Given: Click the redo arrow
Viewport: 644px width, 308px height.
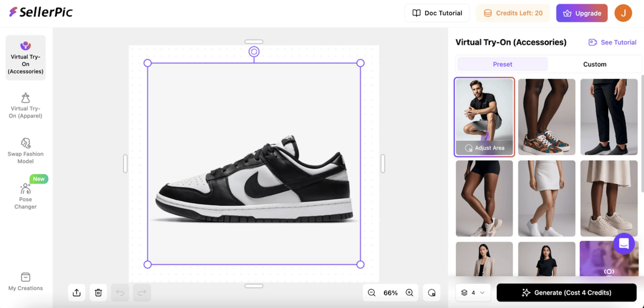Looking at the screenshot, I should click(x=142, y=293).
